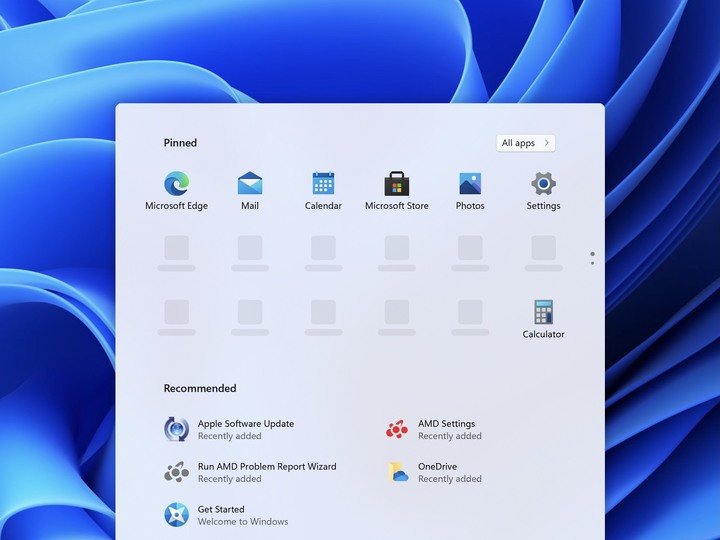Image resolution: width=720 pixels, height=540 pixels.
Task: Select the "Get Started" label text
Action: pyautogui.click(x=221, y=509)
